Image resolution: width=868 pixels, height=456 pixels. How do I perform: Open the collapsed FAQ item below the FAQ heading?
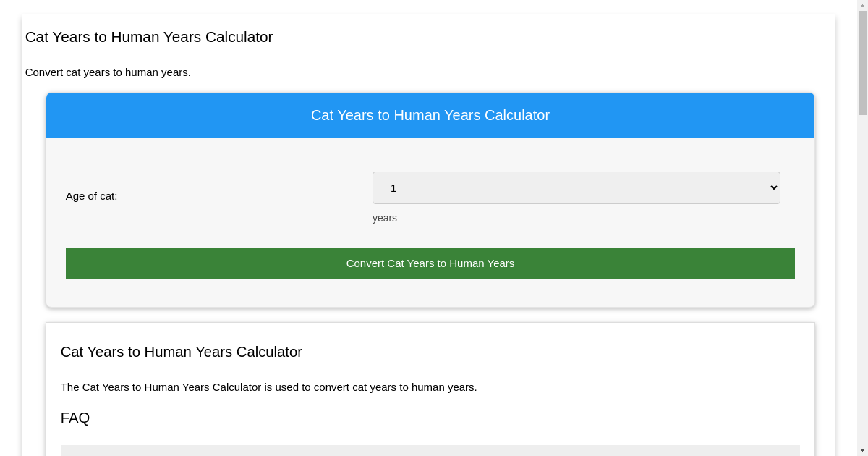[430, 450]
